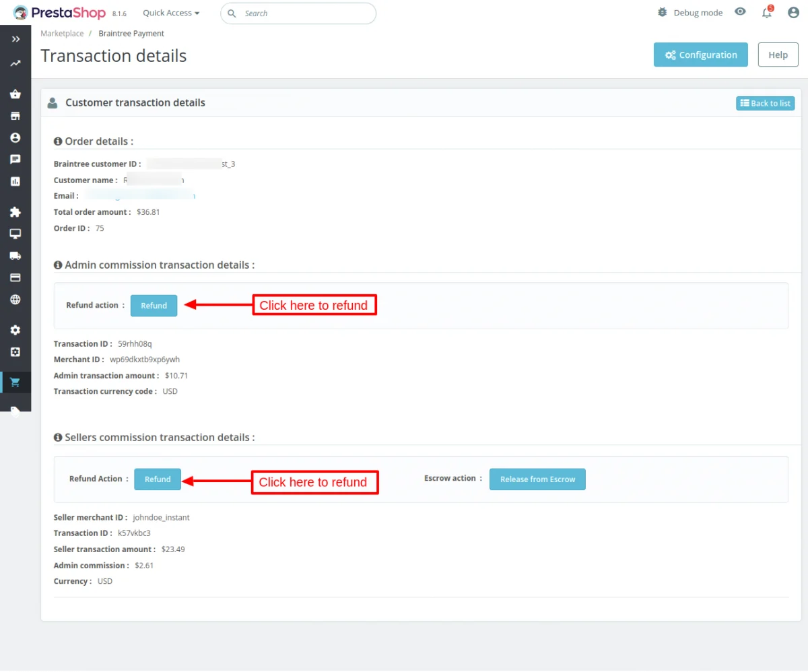808x672 pixels.
Task: Open the Configuration button
Action: point(701,55)
